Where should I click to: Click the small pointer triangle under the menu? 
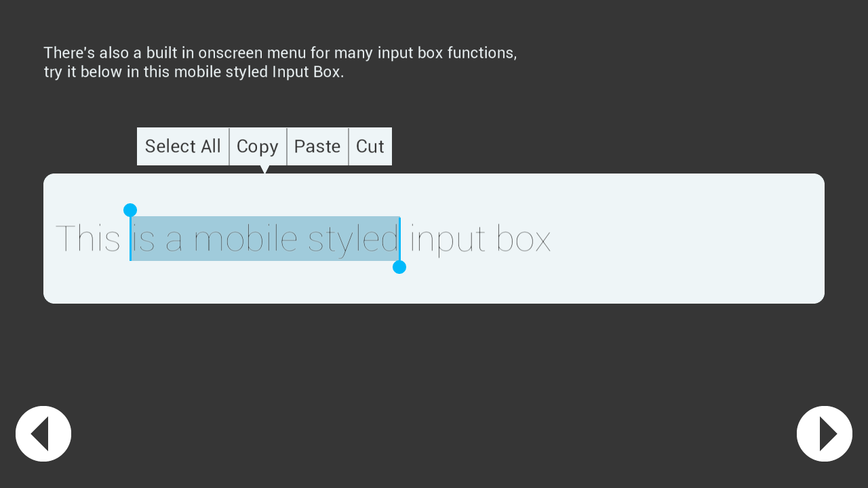(x=264, y=169)
